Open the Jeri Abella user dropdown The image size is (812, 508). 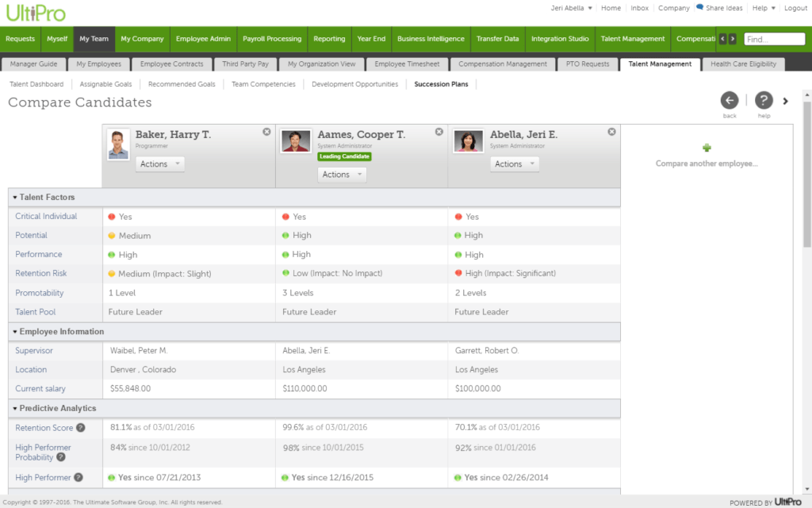(571, 8)
